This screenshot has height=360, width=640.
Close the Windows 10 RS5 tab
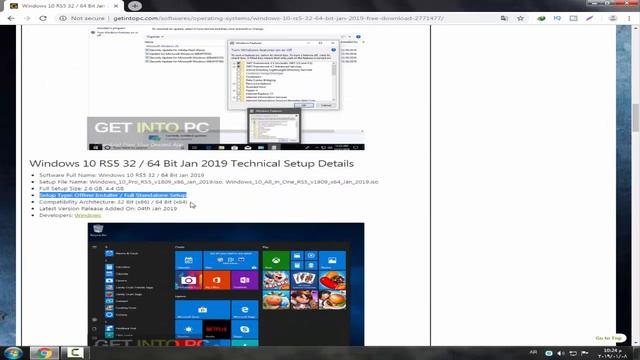(x=116, y=6)
